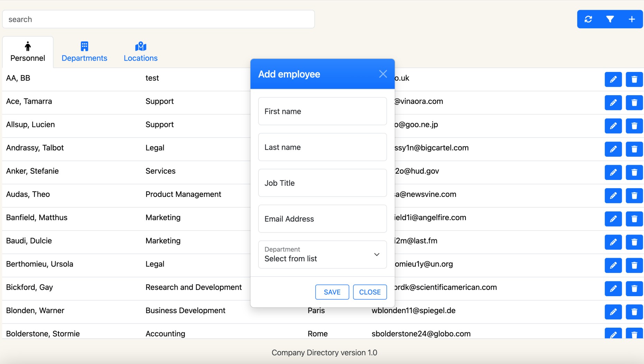
Task: Click the pencil icon for Bickford, Gay
Action: click(613, 289)
